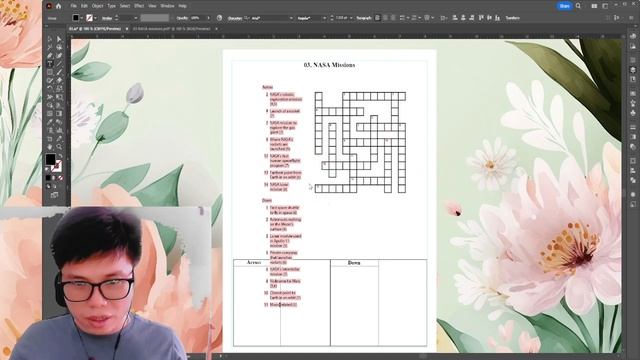The width and height of the screenshot is (640, 360).
Task: Open fill color dropdown in control bar
Action: click(x=82, y=18)
